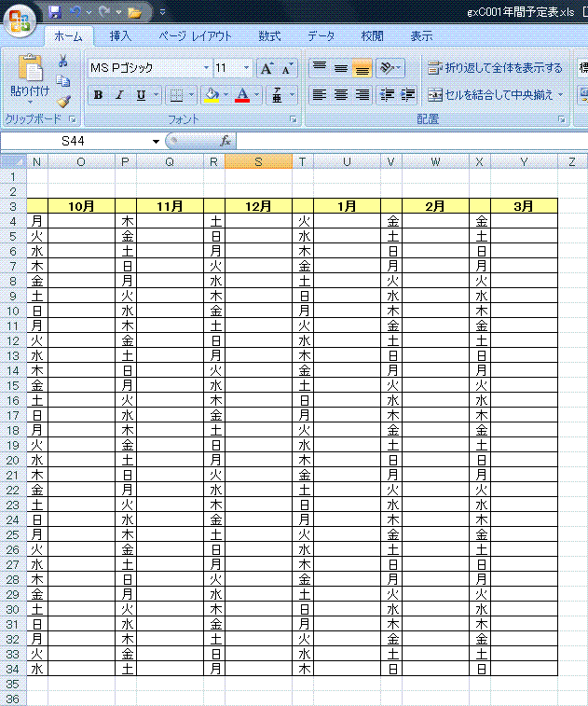
Task: Save the workbook from quick access toolbar
Action: (55, 12)
